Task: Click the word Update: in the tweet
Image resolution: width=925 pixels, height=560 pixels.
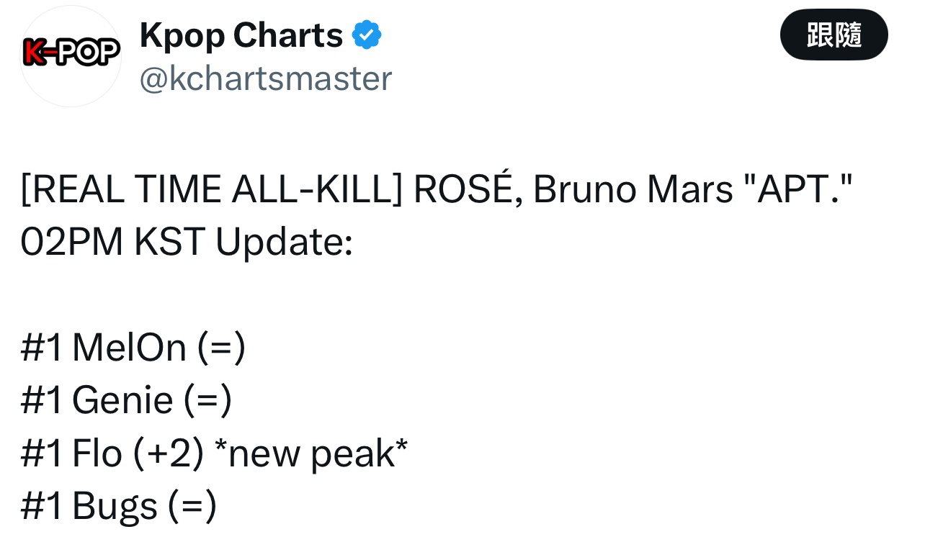Action: click(x=284, y=243)
